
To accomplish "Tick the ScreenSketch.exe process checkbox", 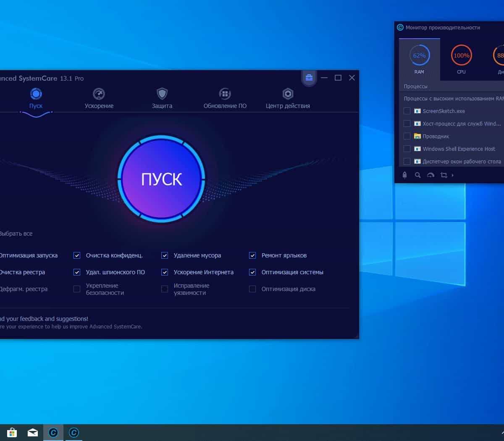I will coord(407,111).
